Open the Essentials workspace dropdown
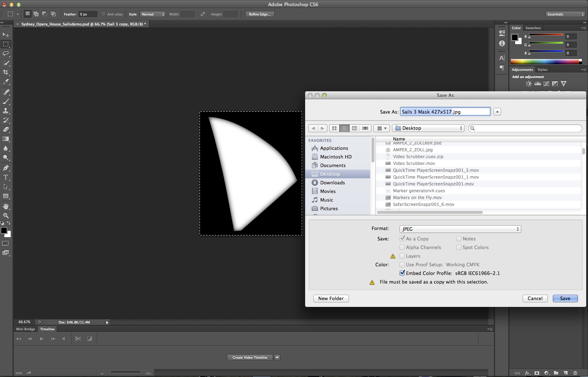 click(565, 14)
